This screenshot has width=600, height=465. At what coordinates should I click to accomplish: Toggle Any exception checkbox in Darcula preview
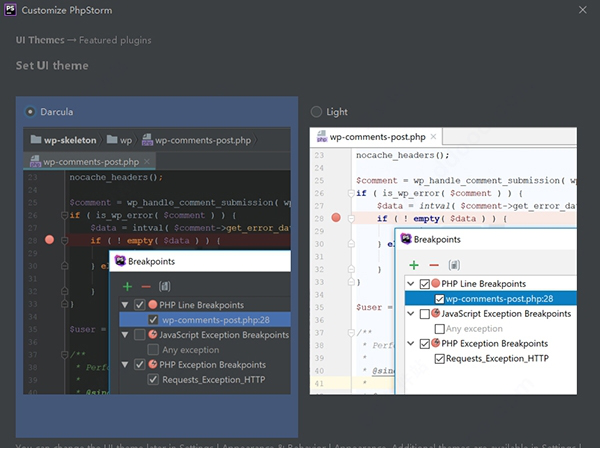coord(153,349)
